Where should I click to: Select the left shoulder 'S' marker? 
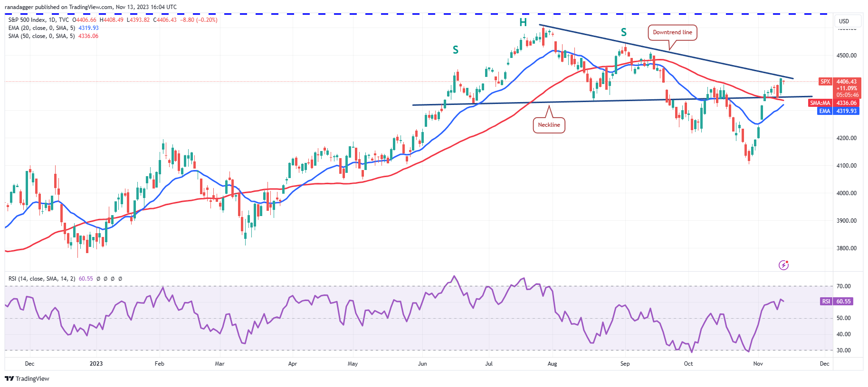(x=455, y=50)
